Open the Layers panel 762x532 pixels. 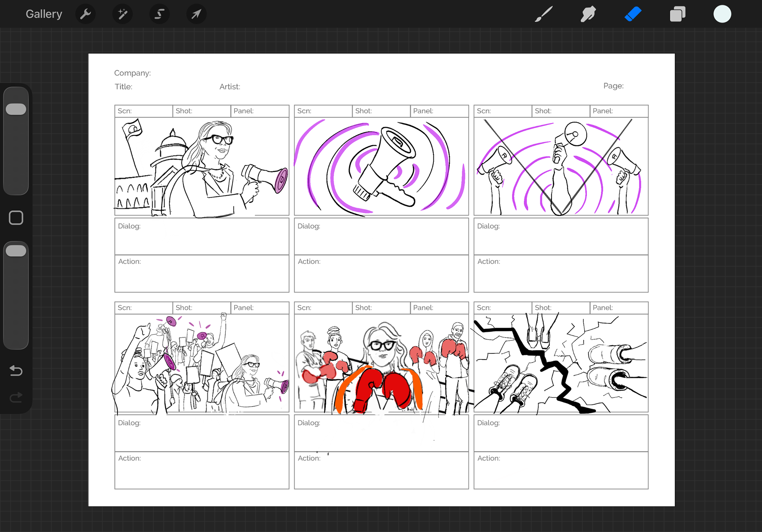(x=677, y=14)
